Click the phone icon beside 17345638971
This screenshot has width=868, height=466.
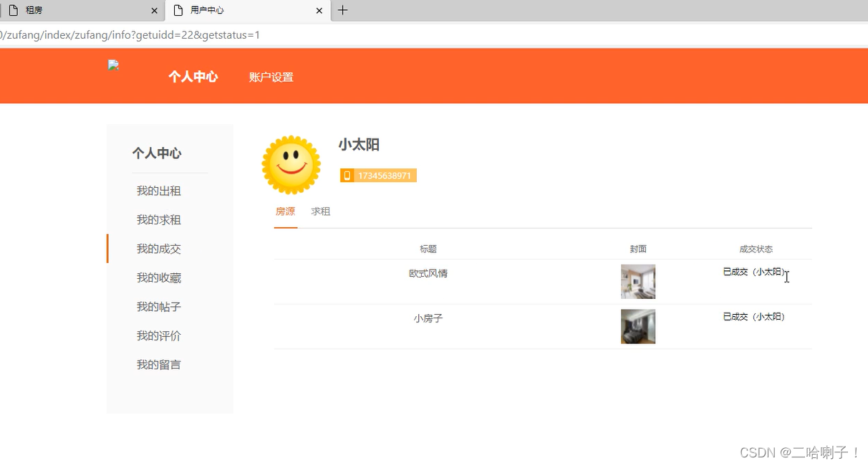[347, 174]
